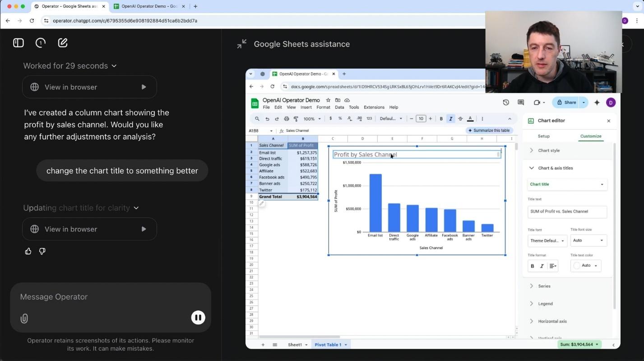
Task: Open the 100% zoom dropdown
Action: pos(312,119)
